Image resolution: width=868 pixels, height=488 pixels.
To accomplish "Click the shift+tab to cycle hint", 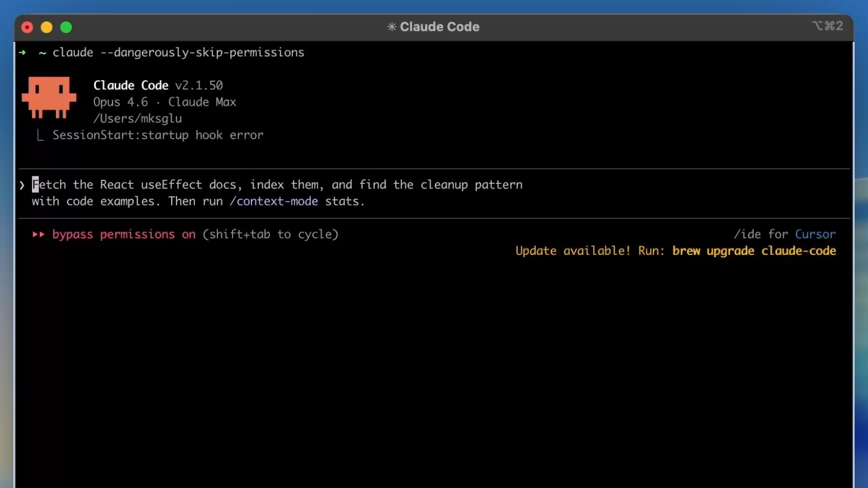I will pyautogui.click(x=270, y=234).
